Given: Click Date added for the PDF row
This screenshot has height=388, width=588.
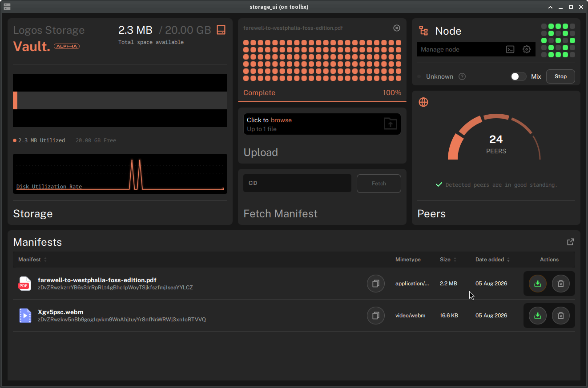Looking at the screenshot, I should coord(491,284).
